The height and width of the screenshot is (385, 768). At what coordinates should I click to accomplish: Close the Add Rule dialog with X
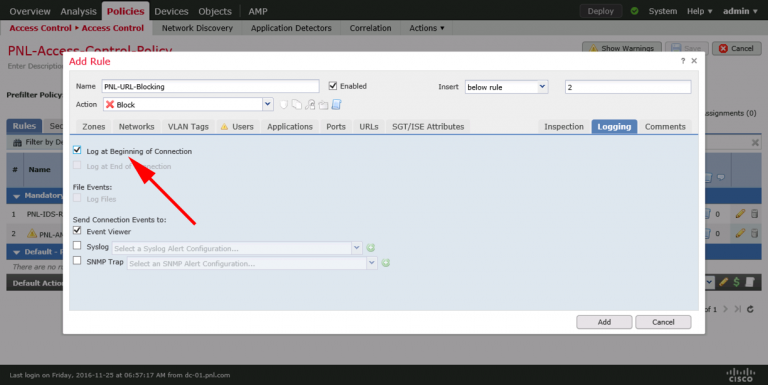click(694, 61)
